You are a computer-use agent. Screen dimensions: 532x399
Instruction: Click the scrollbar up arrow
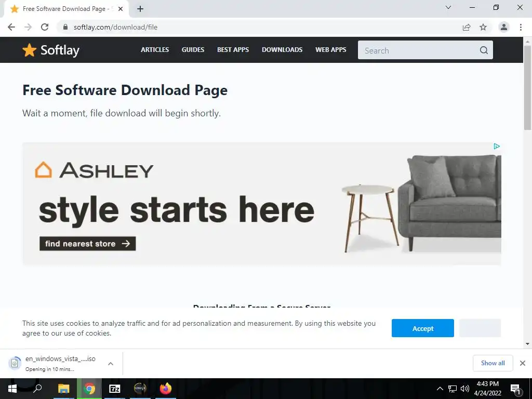527,41
